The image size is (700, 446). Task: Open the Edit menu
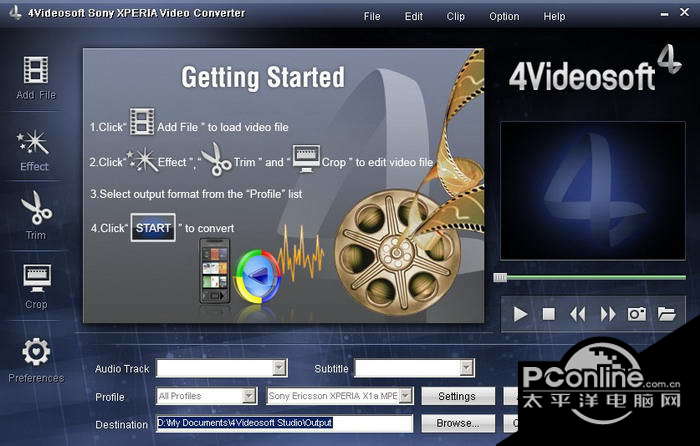pyautogui.click(x=413, y=17)
